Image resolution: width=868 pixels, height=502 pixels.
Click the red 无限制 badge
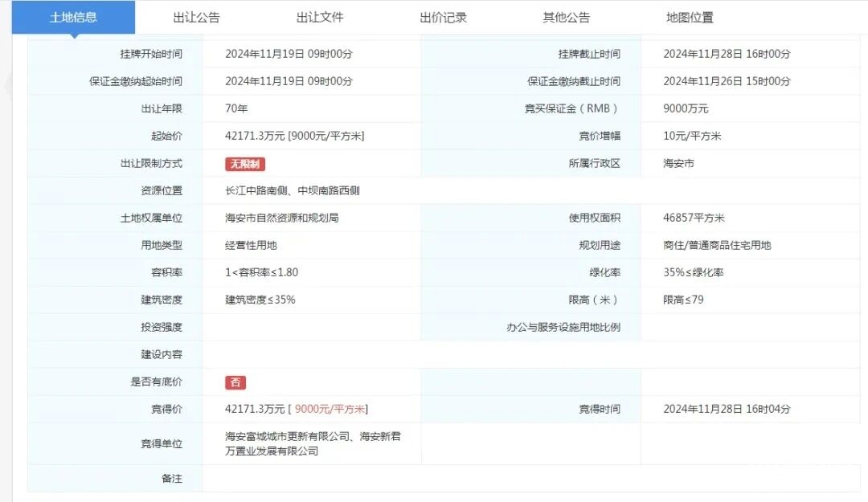pos(244,164)
